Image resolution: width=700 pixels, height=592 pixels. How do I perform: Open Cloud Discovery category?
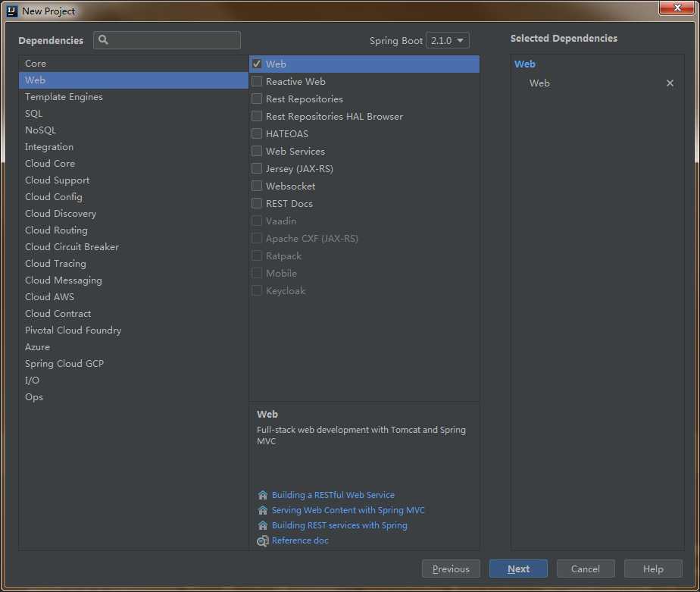(133, 214)
